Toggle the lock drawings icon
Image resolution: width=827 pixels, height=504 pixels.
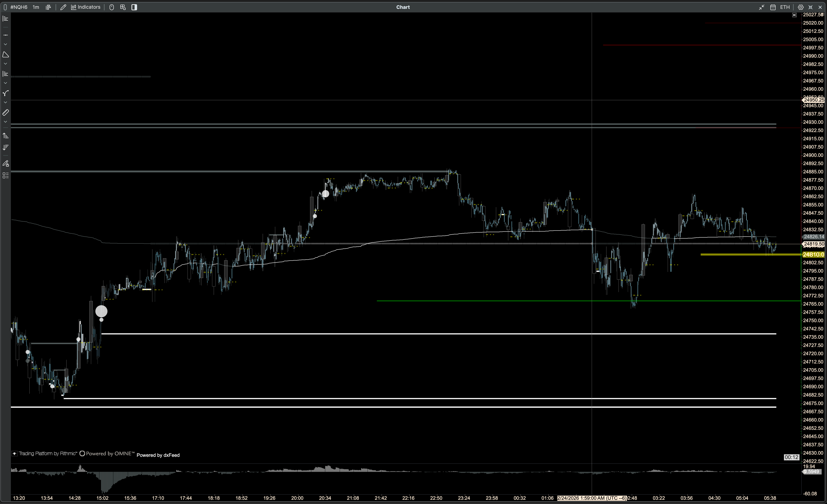pos(5,164)
